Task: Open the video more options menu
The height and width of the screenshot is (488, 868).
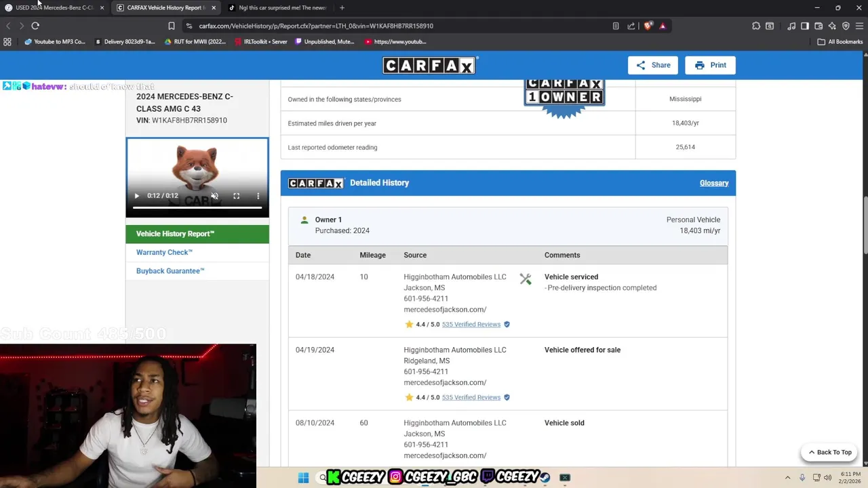Action: coord(258,196)
